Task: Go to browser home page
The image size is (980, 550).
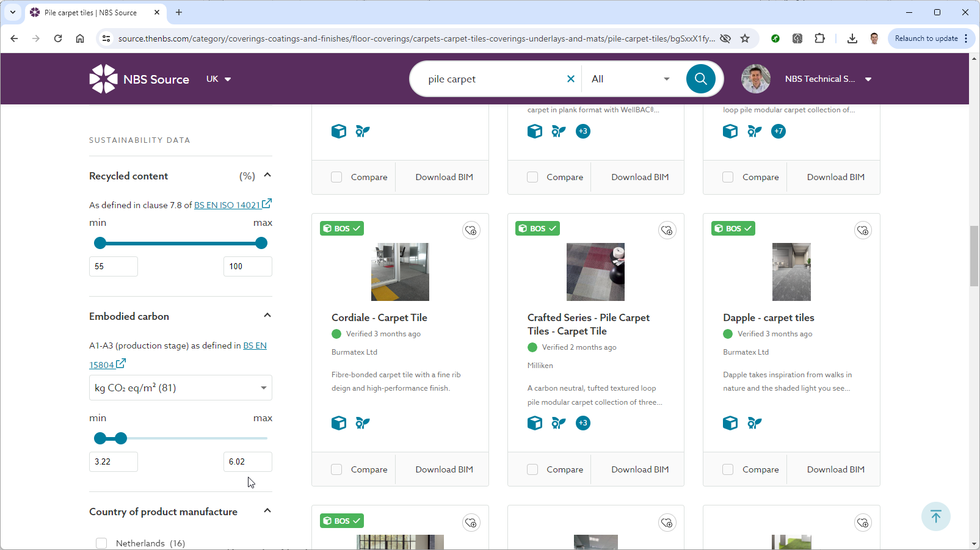Action: coord(80,38)
